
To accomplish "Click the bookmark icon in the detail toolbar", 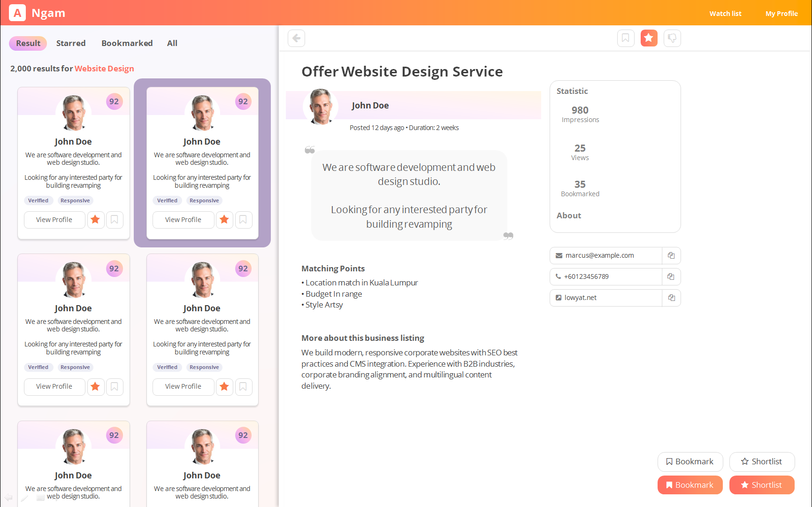I will point(625,38).
